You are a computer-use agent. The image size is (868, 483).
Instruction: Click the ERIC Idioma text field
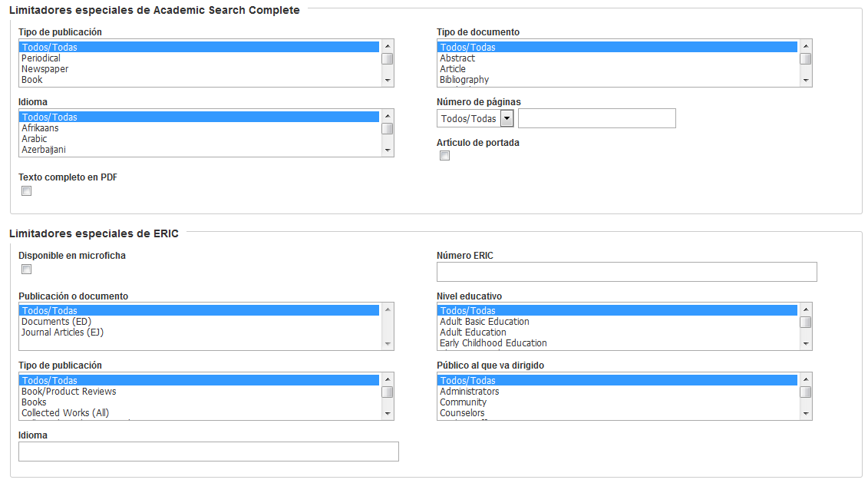209,452
